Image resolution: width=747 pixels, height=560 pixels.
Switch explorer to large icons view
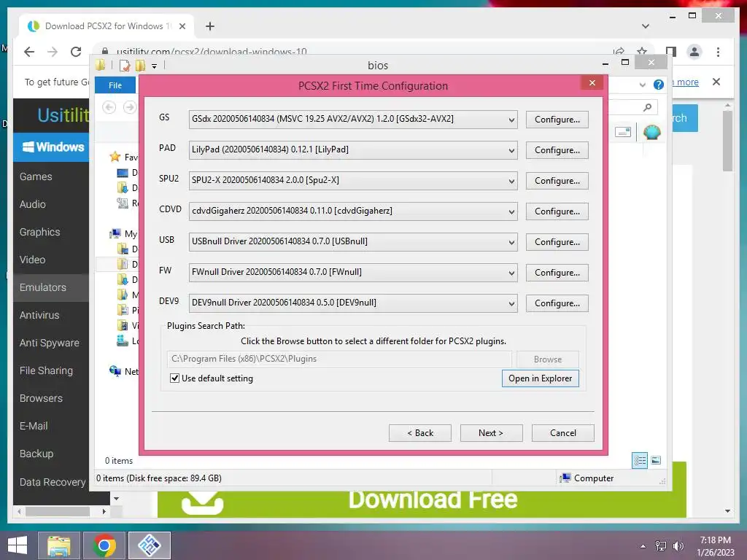point(656,460)
